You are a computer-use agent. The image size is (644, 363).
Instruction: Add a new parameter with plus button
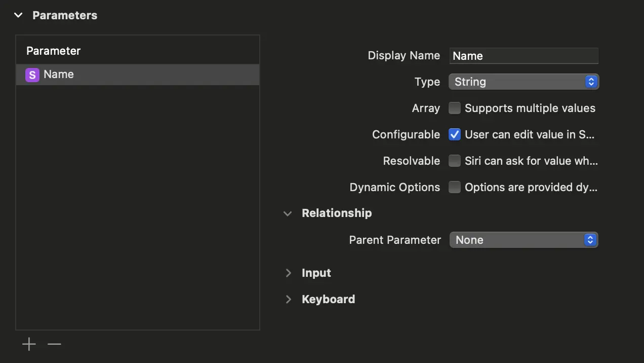point(29,345)
